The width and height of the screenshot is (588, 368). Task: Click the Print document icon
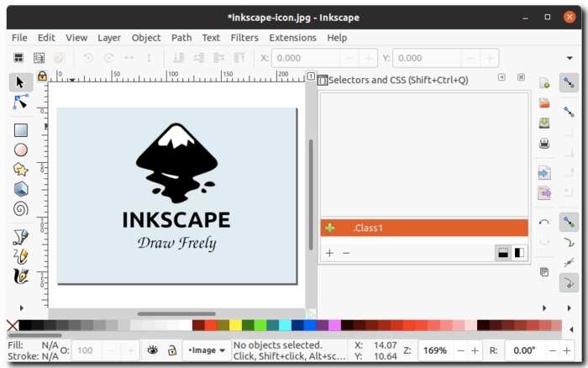coord(544,144)
